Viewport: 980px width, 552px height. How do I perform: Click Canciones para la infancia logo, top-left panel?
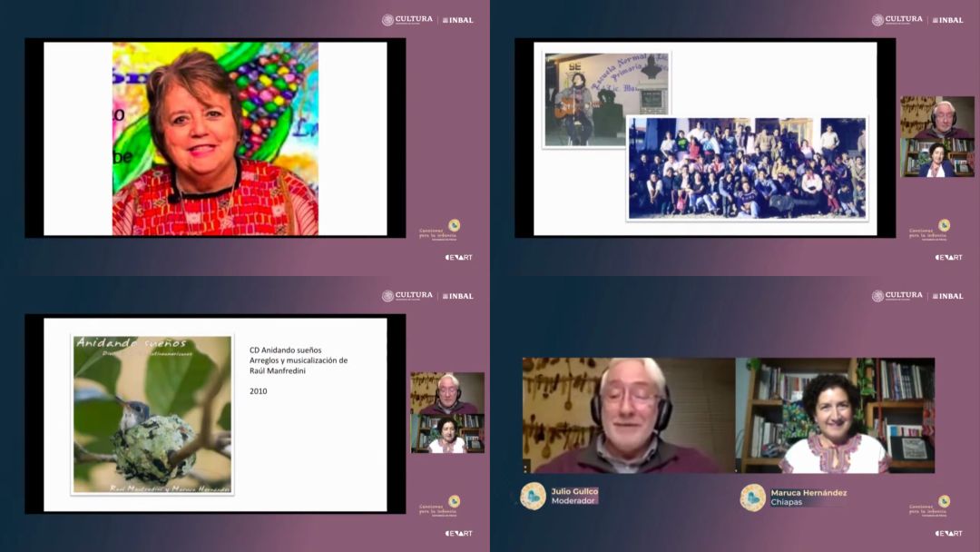[440, 229]
